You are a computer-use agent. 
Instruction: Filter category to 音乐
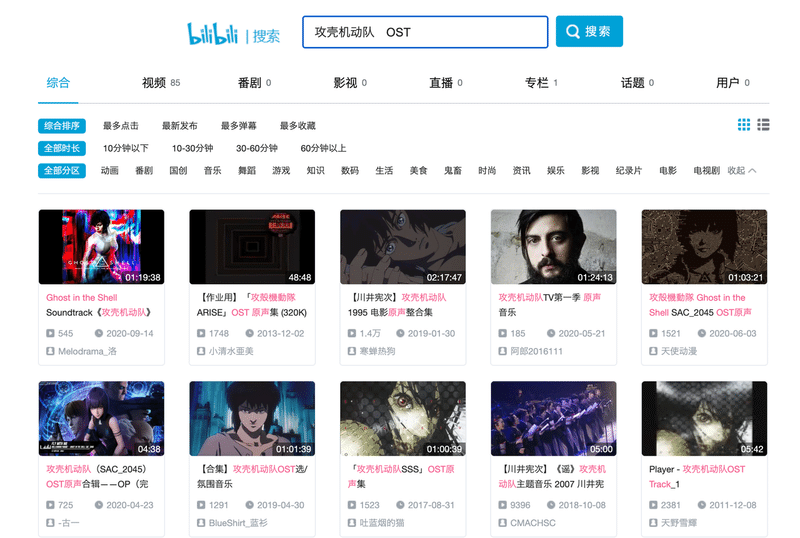click(x=213, y=170)
